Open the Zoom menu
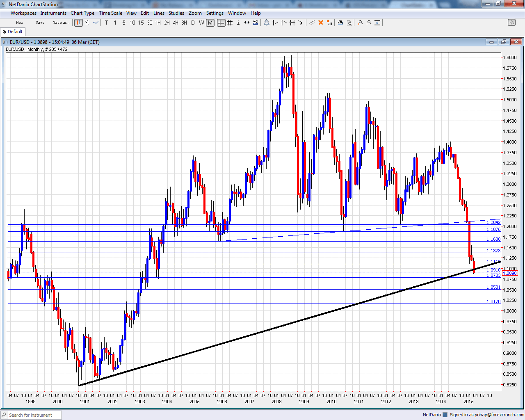This screenshot has height=420, width=525. coord(195,13)
